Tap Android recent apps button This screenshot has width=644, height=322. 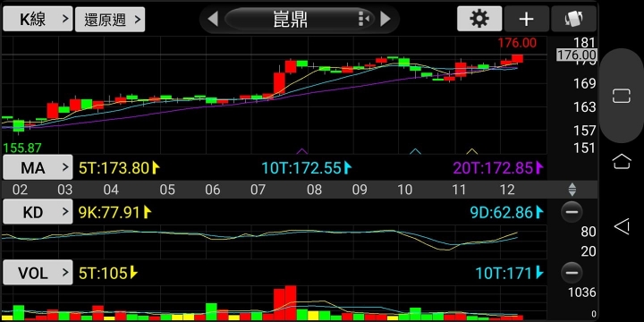[621, 96]
